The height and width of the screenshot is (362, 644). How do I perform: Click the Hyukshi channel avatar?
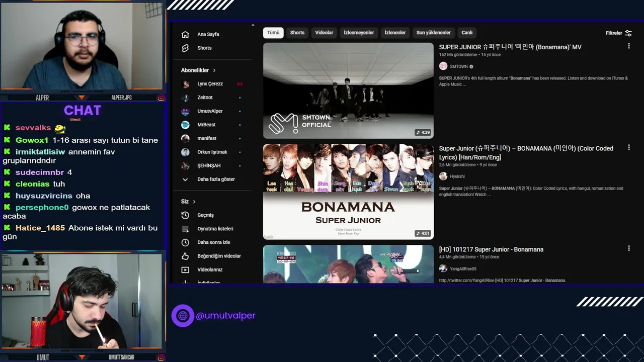443,176
